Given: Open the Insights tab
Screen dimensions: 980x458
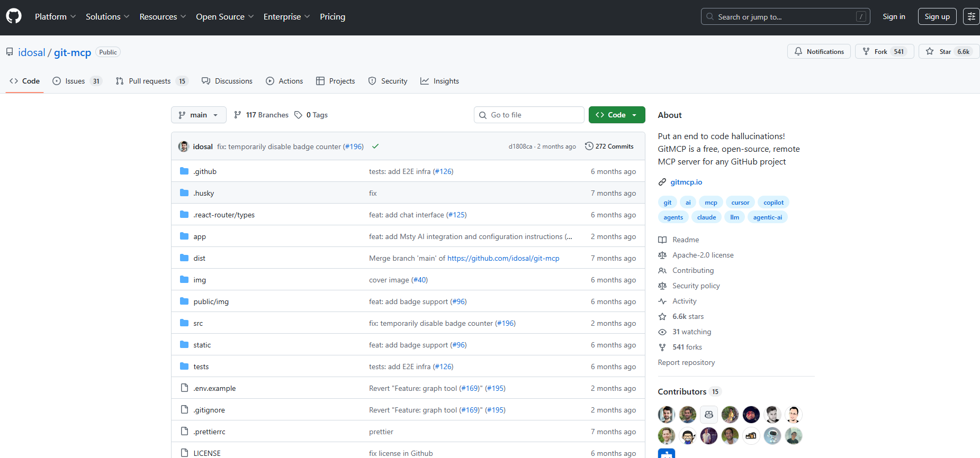Looking at the screenshot, I should (439, 81).
